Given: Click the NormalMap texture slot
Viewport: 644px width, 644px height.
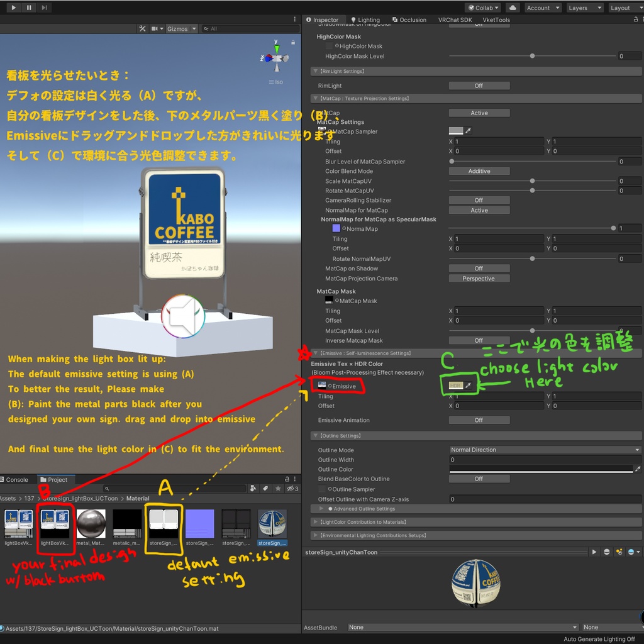Looking at the screenshot, I should (x=336, y=228).
